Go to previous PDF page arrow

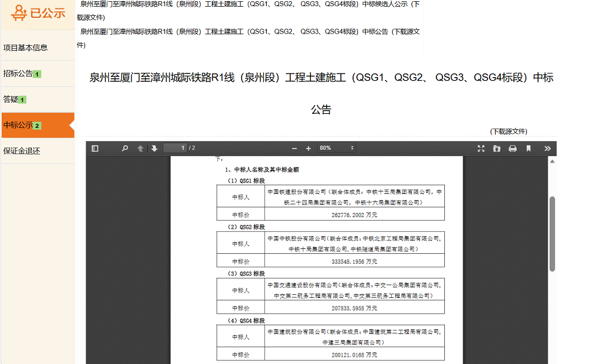140,148
